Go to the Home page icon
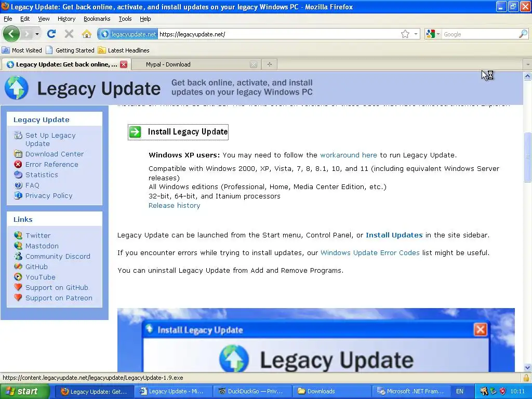This screenshot has height=399, width=532. point(87,34)
